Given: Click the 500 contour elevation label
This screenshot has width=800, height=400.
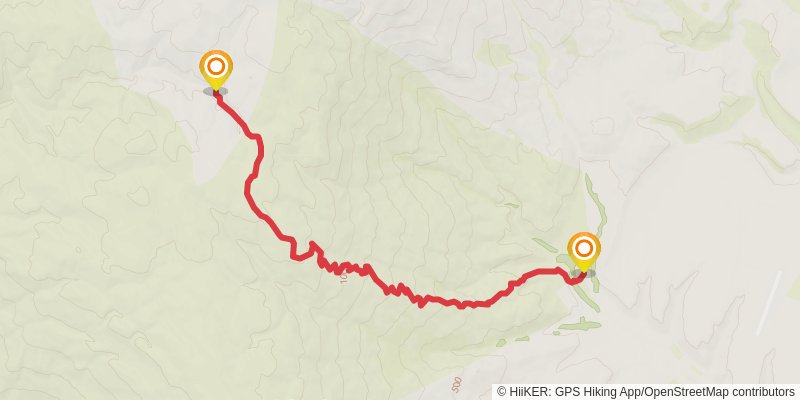Looking at the screenshot, I should [x=457, y=383].
